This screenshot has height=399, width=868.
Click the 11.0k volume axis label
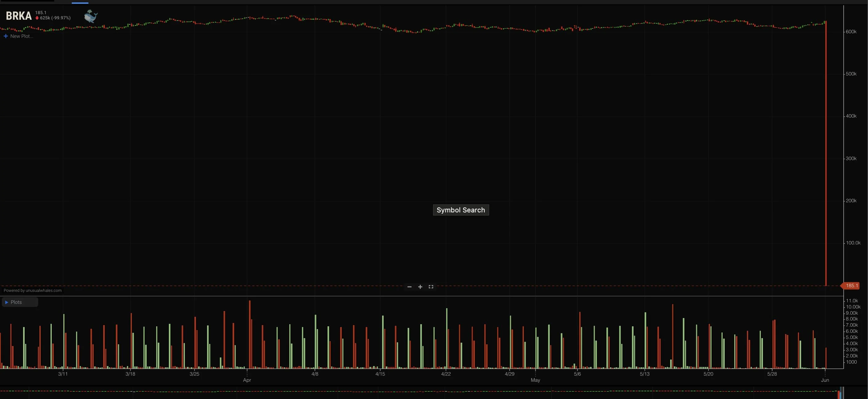point(852,301)
